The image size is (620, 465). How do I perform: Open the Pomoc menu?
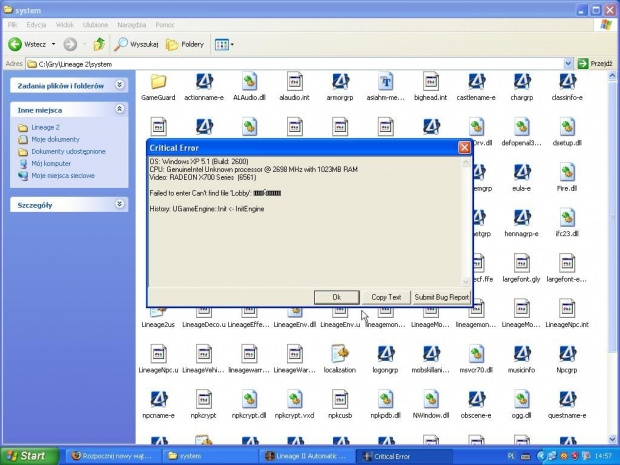165,25
